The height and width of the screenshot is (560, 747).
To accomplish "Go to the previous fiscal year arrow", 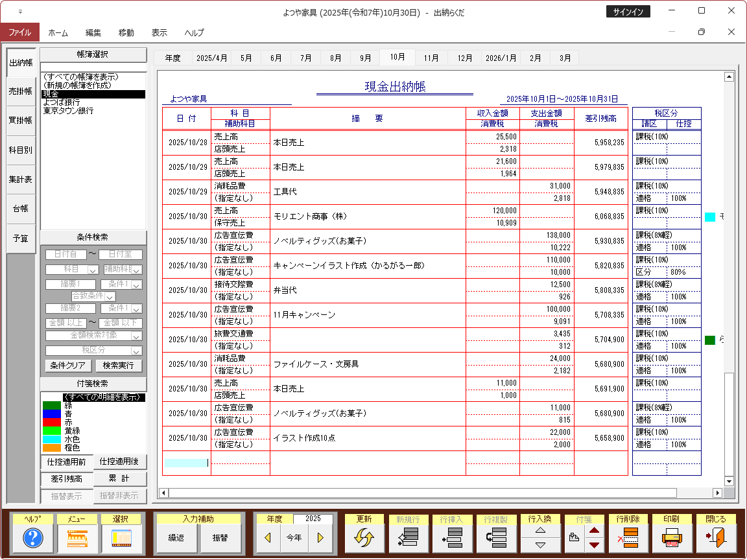I will point(268,538).
